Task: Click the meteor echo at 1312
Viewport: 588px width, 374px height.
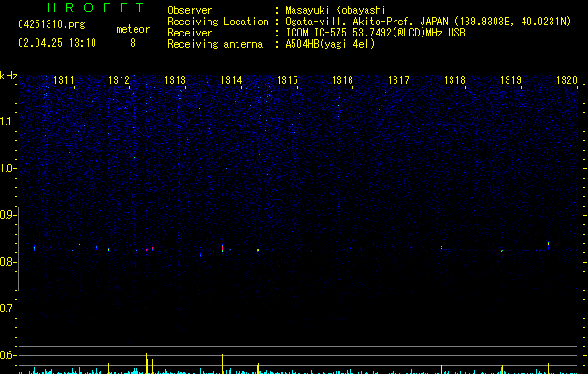Action: 108,250
